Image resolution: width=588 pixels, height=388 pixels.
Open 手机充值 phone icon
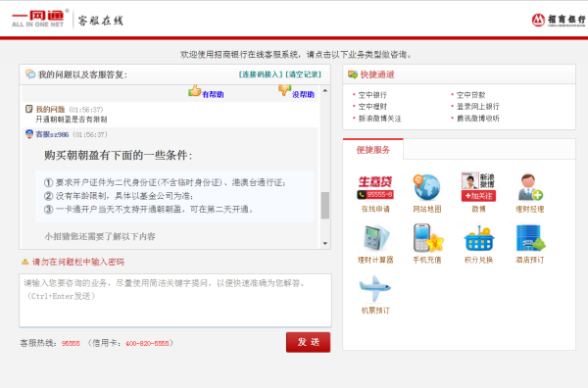(427, 238)
